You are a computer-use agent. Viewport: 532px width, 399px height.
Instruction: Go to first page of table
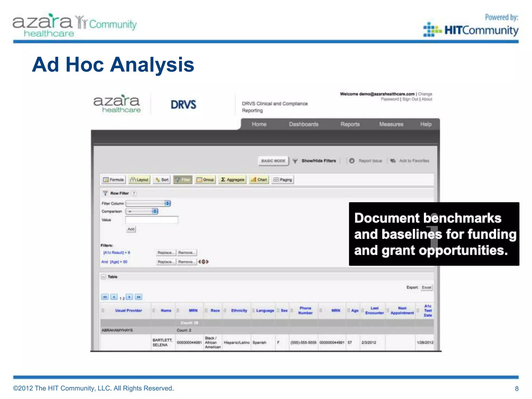pyautogui.click(x=105, y=297)
